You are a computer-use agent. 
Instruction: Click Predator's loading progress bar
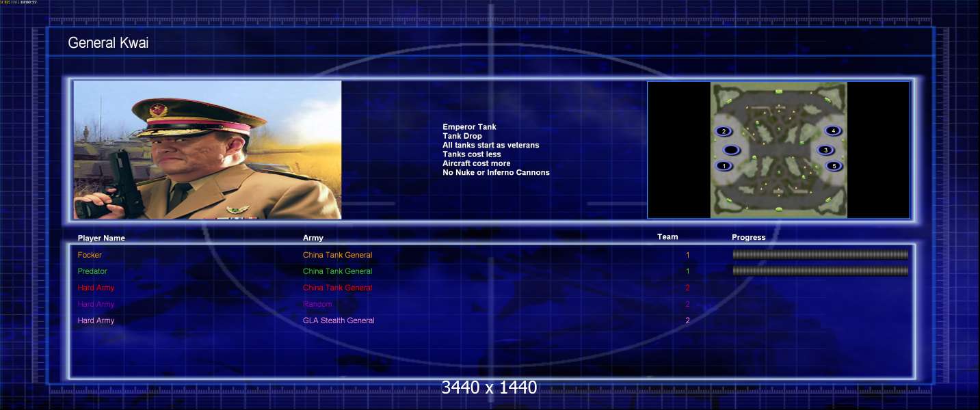pyautogui.click(x=821, y=271)
